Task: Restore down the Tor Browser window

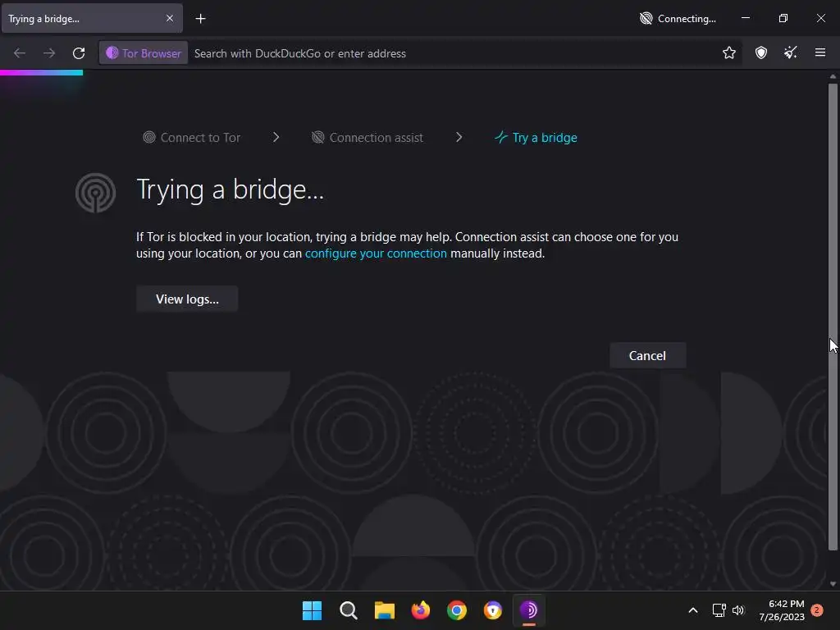Action: (783, 18)
